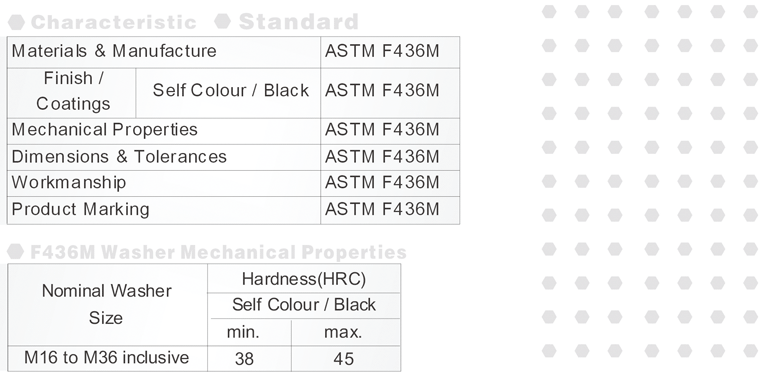Click the Workmanship row label
This screenshot has width=769, height=375.
tap(69, 182)
